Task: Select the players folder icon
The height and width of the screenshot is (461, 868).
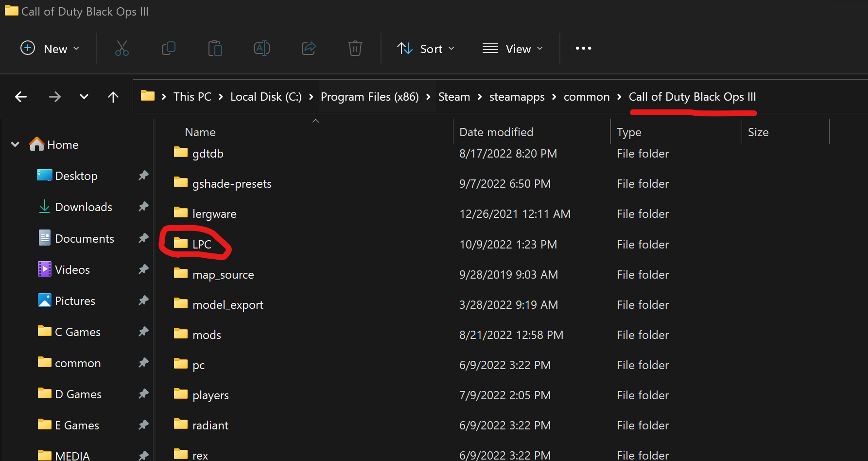Action: click(181, 394)
